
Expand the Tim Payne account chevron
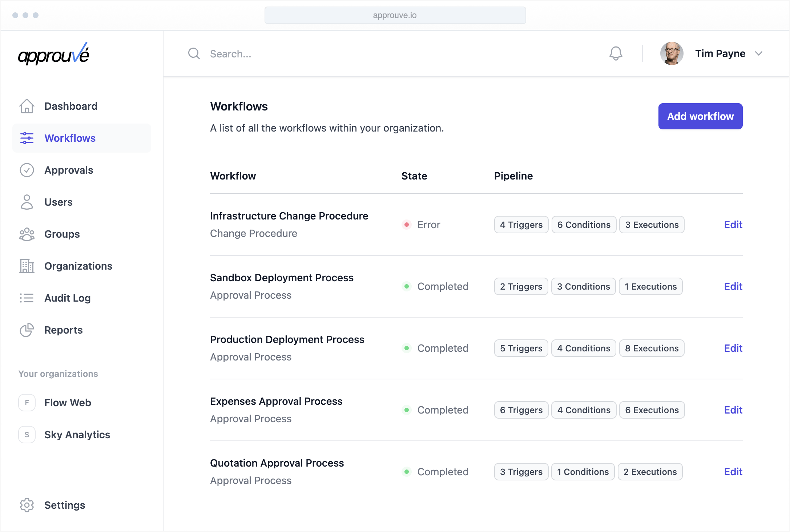[759, 53]
